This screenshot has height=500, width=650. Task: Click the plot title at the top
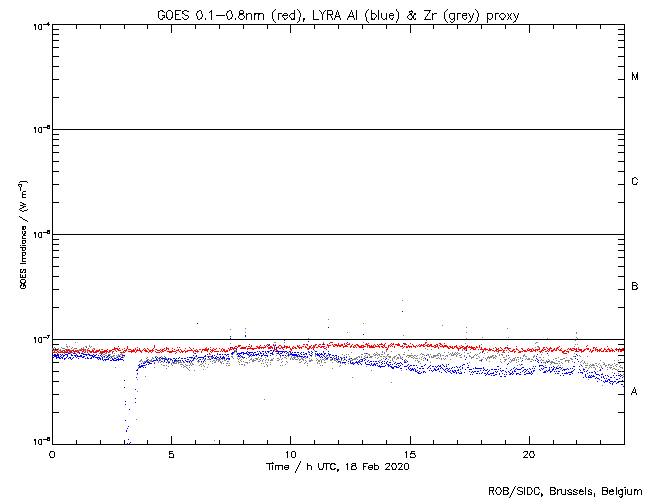338,13
